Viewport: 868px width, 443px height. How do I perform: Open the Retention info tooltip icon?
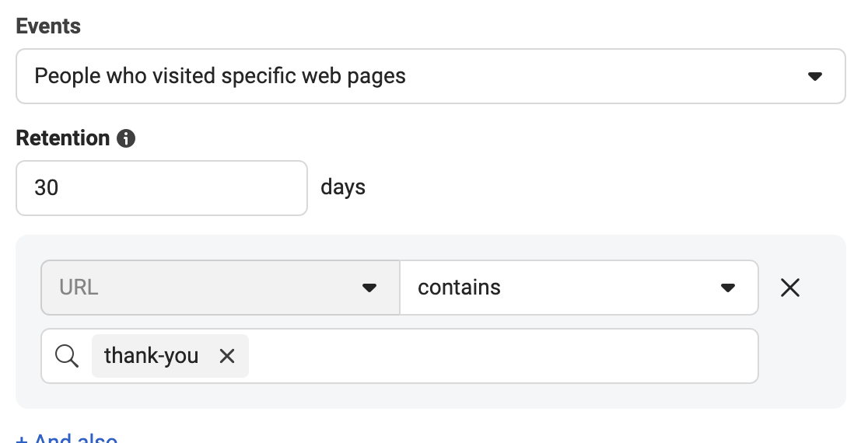126,138
